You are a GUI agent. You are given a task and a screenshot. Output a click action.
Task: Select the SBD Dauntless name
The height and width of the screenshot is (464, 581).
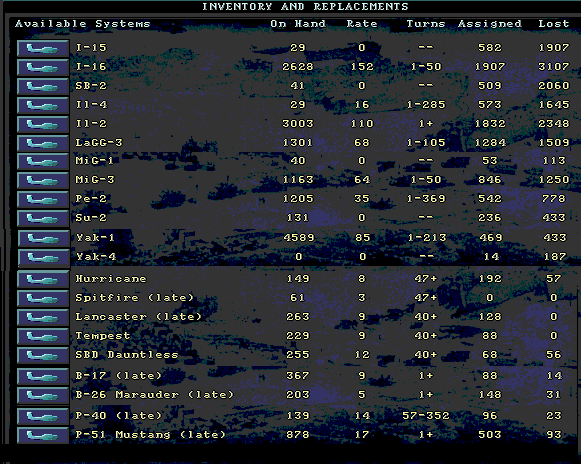127,355
